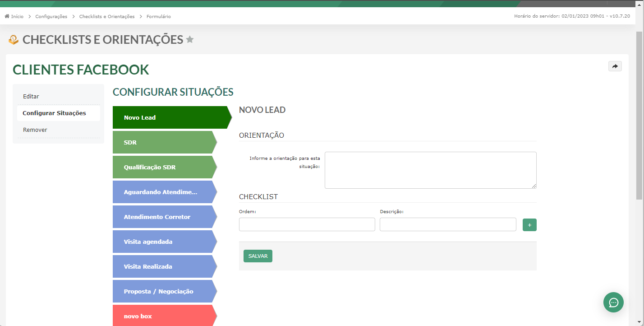Image resolution: width=644 pixels, height=326 pixels.
Task: Click the Checklists e Orientações logo icon
Action: coord(14,40)
